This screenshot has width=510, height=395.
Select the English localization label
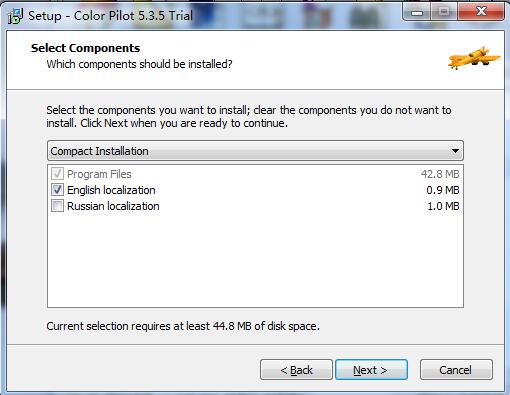click(x=111, y=190)
